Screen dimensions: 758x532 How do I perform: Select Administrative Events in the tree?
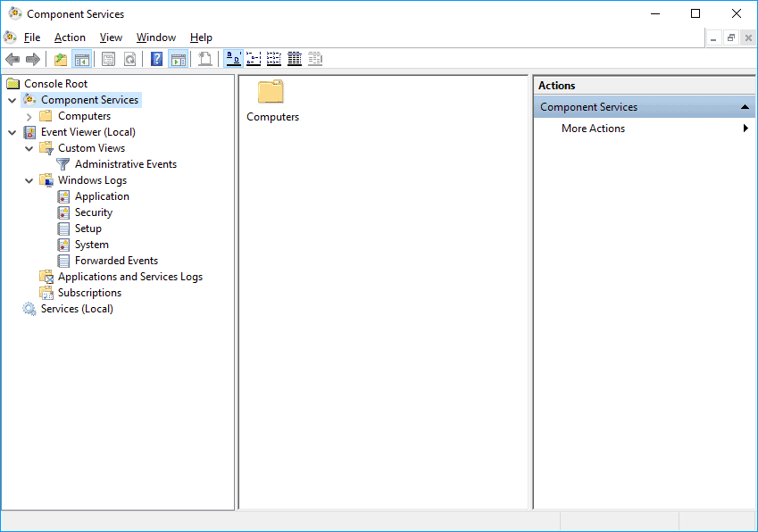pyautogui.click(x=126, y=164)
